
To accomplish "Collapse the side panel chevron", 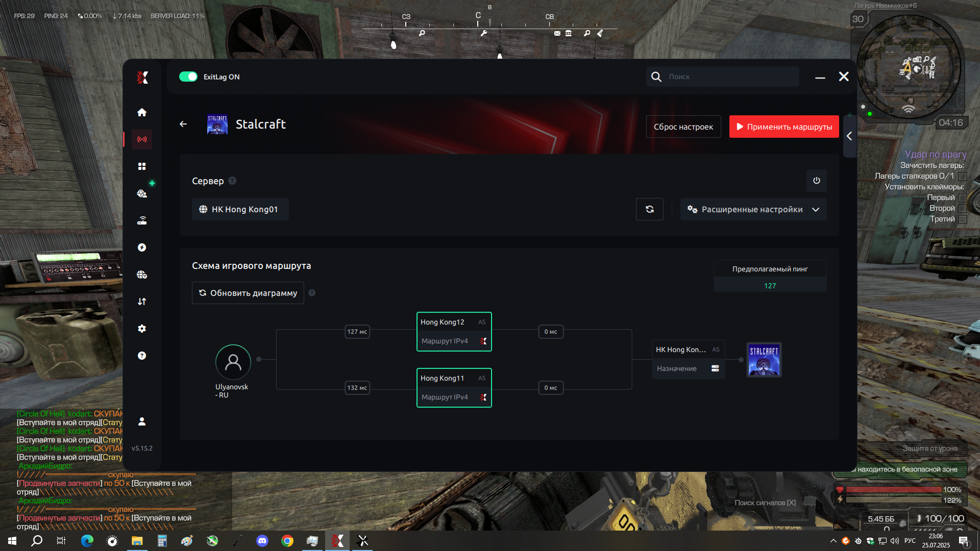I will (849, 136).
